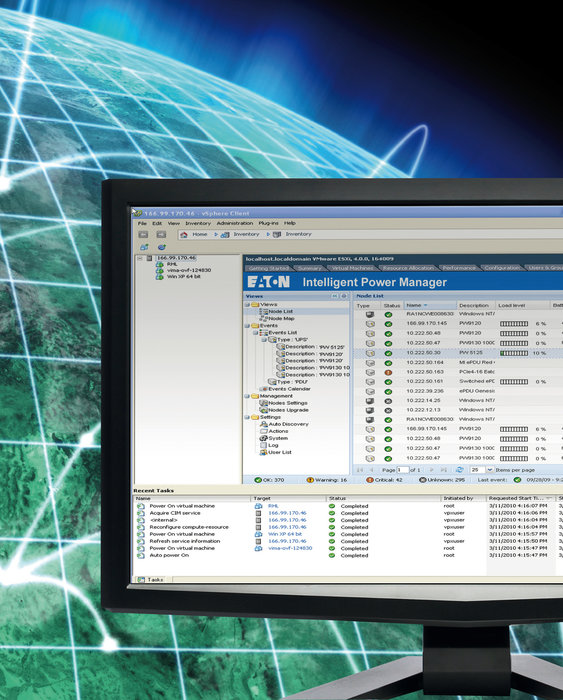Screen dimensions: 563x700
Task: Click the Warning: 16 status icon
Action: pyautogui.click(x=310, y=480)
